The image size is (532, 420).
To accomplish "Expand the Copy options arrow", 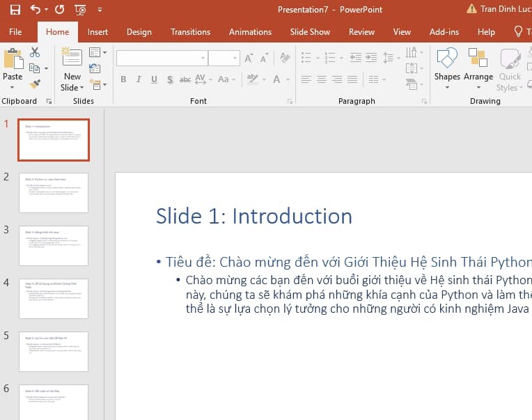I will point(46,68).
